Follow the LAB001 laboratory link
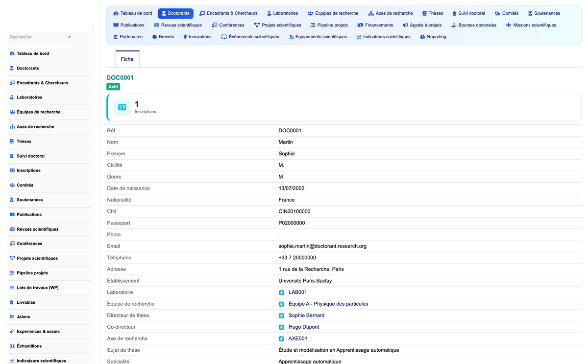Viewport: 588px width, 364px height. tap(297, 292)
